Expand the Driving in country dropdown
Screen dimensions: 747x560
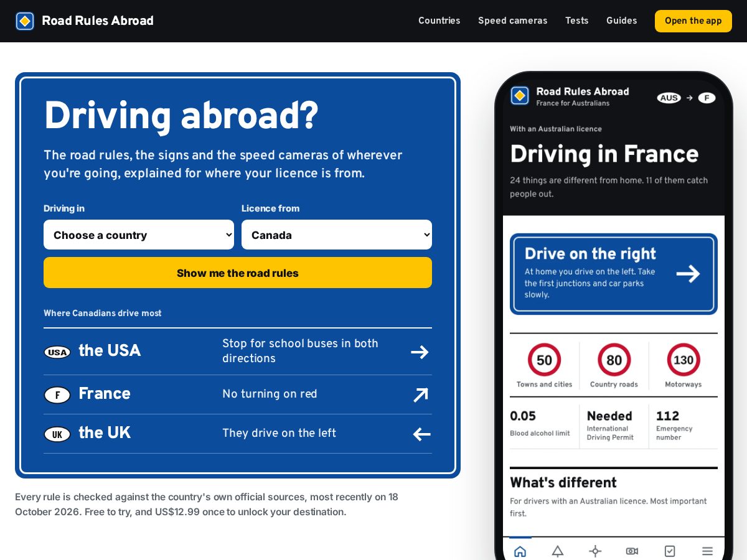(139, 235)
